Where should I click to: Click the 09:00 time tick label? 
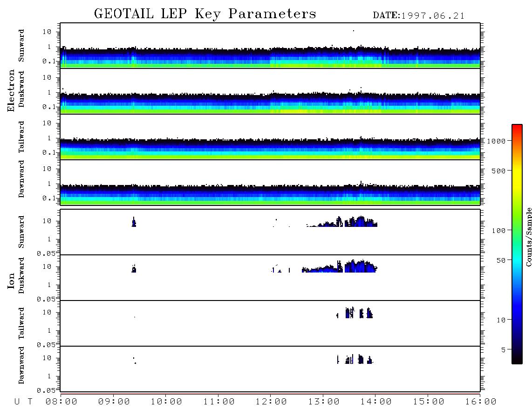[114, 402]
